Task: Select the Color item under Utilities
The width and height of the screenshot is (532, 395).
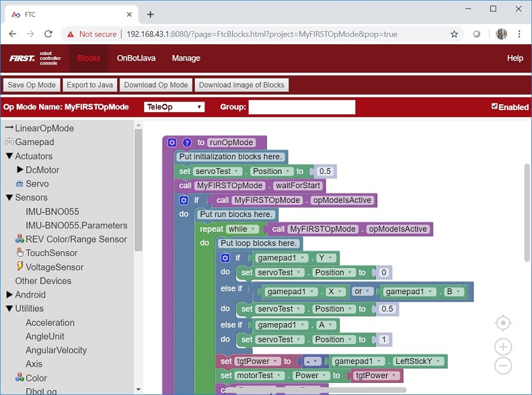Action: [x=36, y=378]
